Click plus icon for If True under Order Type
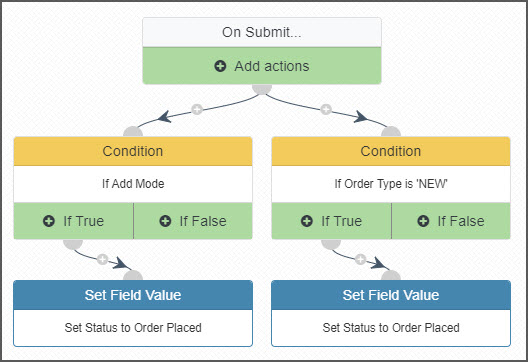 [307, 221]
